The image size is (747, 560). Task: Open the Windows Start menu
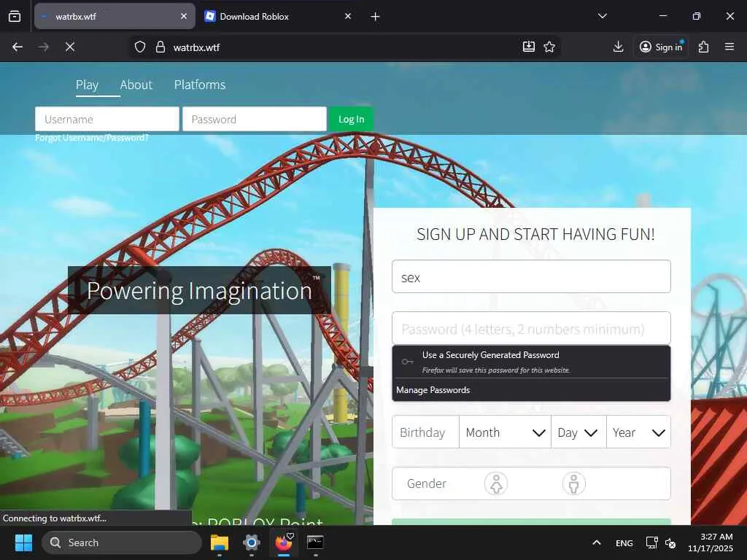coord(23,542)
